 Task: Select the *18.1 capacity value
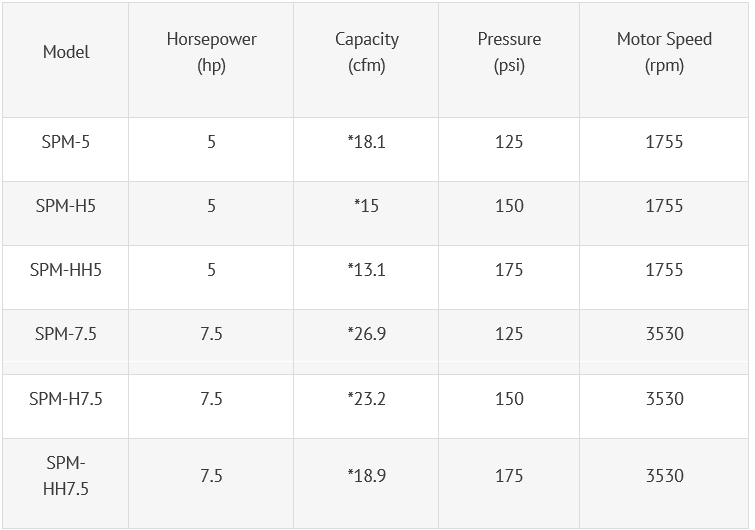[x=366, y=142]
